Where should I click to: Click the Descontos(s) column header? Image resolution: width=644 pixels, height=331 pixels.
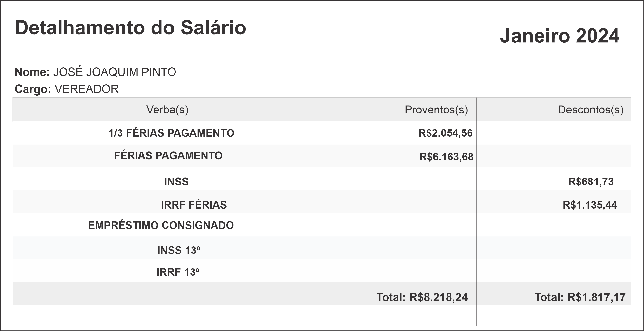[591, 109]
